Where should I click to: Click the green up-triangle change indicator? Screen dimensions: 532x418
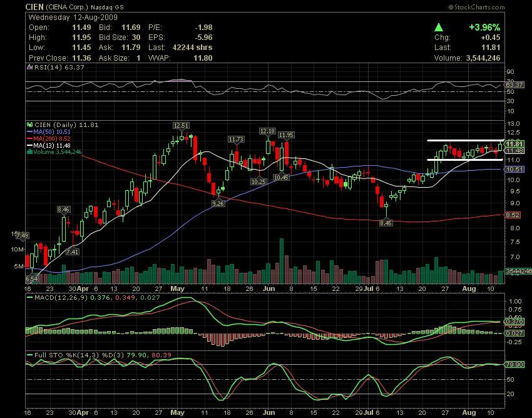click(x=439, y=27)
